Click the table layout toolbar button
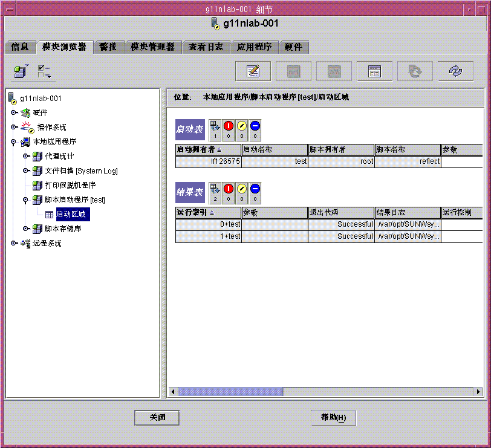Viewport: 491px width, 448px height. point(374,71)
